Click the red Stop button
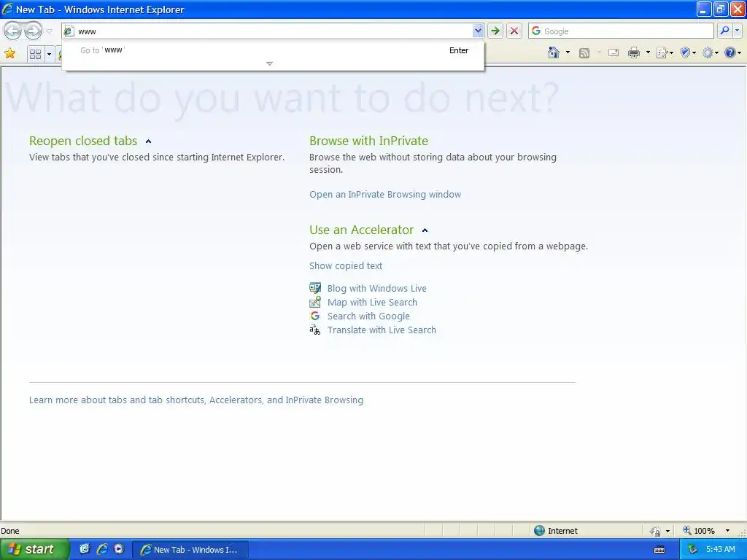Viewport: 747px width, 560px height. coord(514,31)
